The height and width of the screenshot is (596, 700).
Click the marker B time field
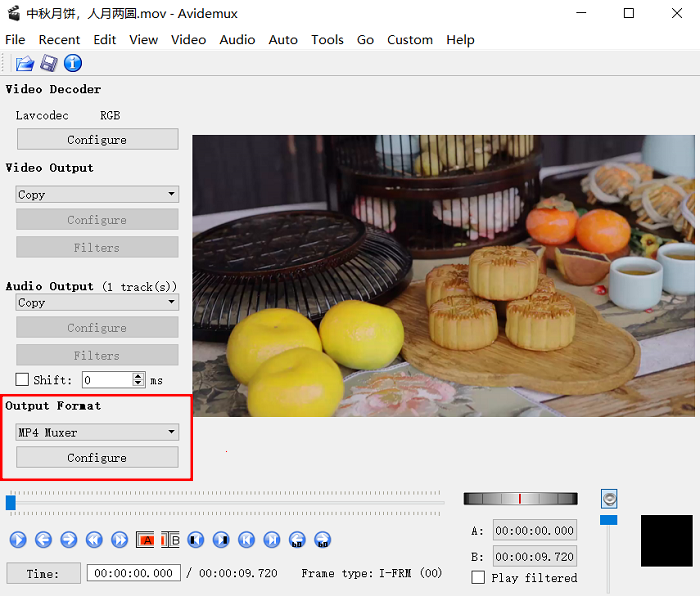pos(535,556)
